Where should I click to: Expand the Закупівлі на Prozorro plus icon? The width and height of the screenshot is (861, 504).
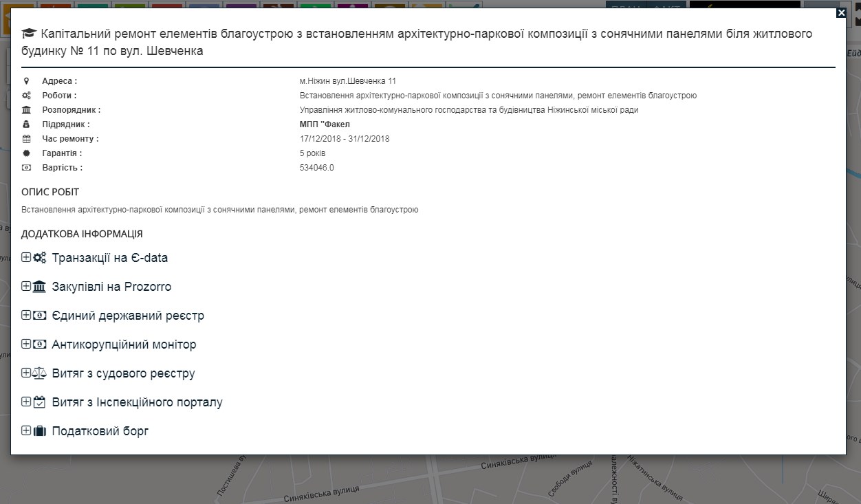(26, 286)
